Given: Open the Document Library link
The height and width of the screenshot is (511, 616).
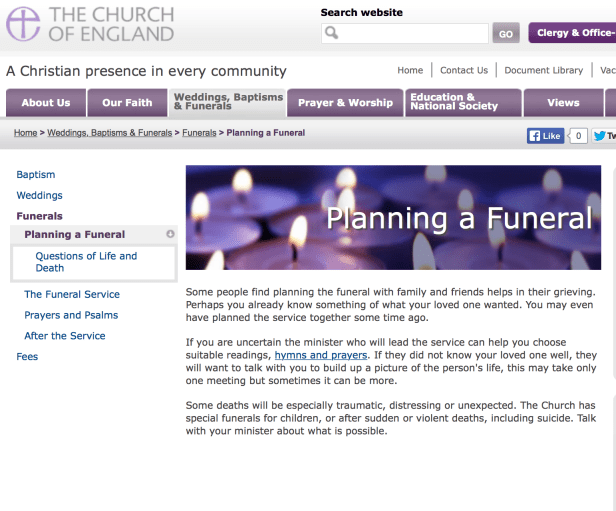Looking at the screenshot, I should tap(543, 70).
